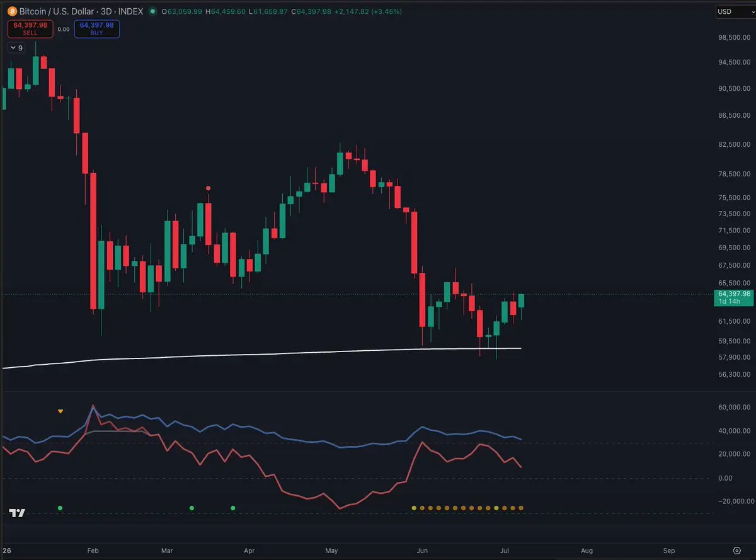756x560 pixels.
Task: Click the green current price label 64,397.98
Action: (x=733, y=297)
